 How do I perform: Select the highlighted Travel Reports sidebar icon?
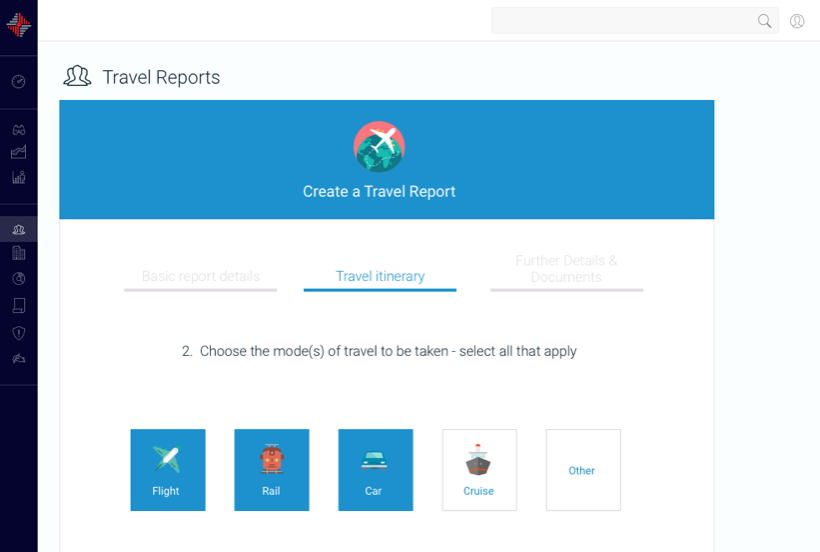pos(18,229)
